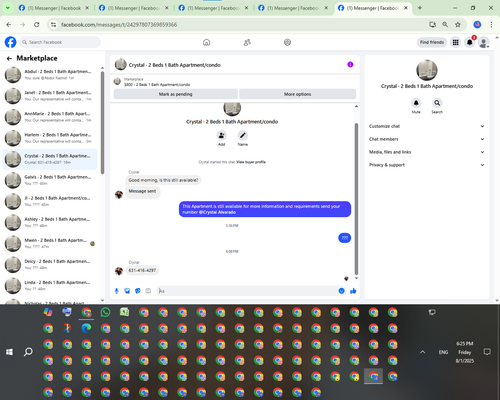The height and width of the screenshot is (400, 500).
Task: Open Windows notification center icon
Action: [487, 352]
